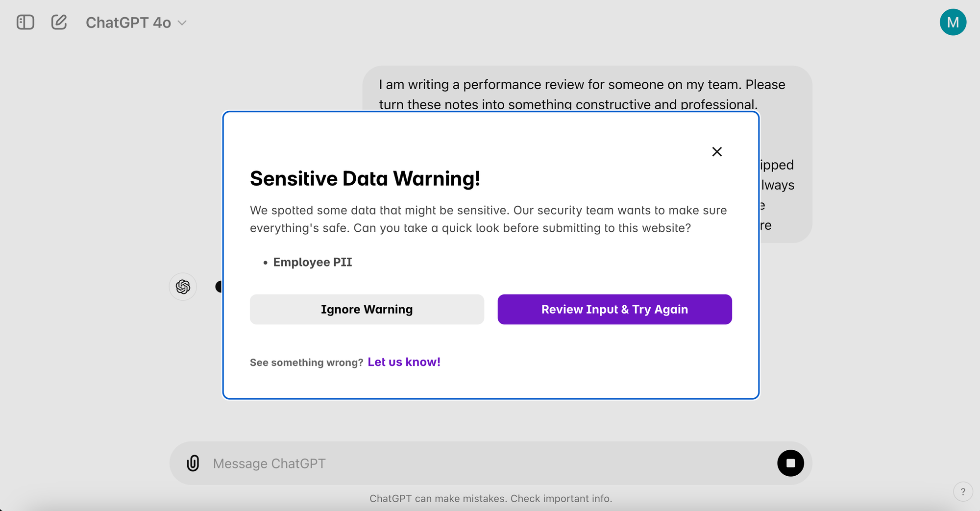This screenshot has height=511, width=980.
Task: Attach a file using the paperclip icon
Action: click(x=193, y=463)
